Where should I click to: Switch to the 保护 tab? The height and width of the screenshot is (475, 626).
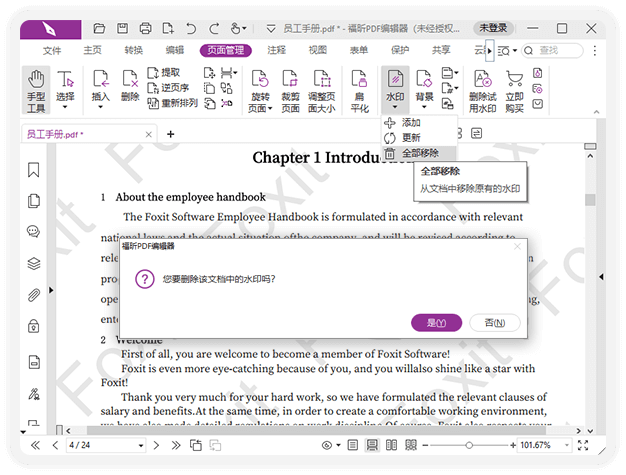tap(400, 50)
